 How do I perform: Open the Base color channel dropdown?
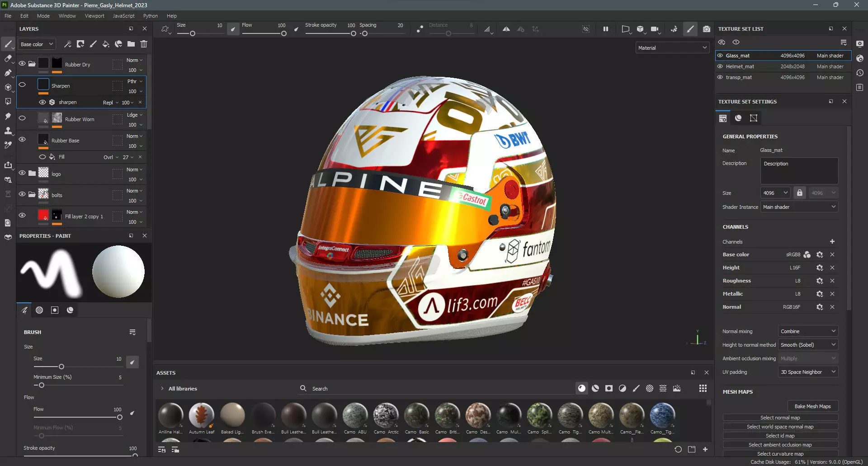(x=37, y=44)
